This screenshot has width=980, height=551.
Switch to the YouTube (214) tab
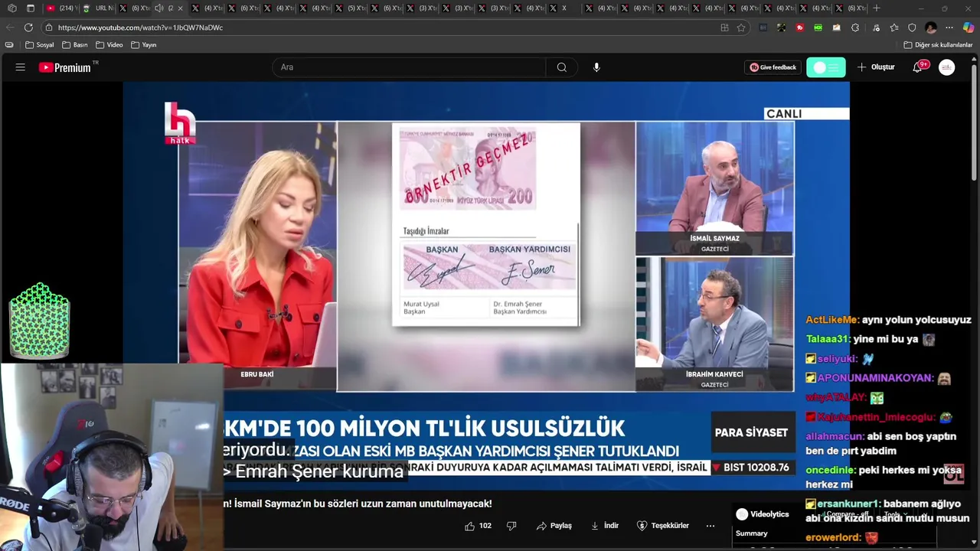pyautogui.click(x=60, y=8)
